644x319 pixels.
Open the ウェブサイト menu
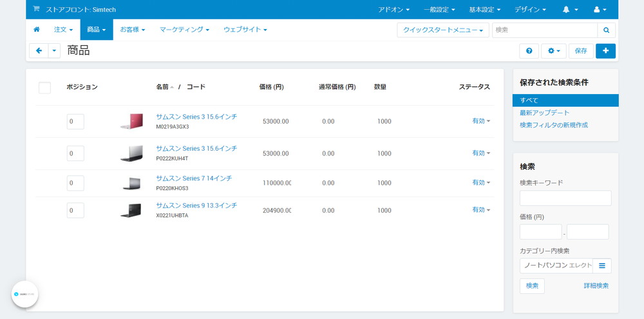tap(245, 30)
